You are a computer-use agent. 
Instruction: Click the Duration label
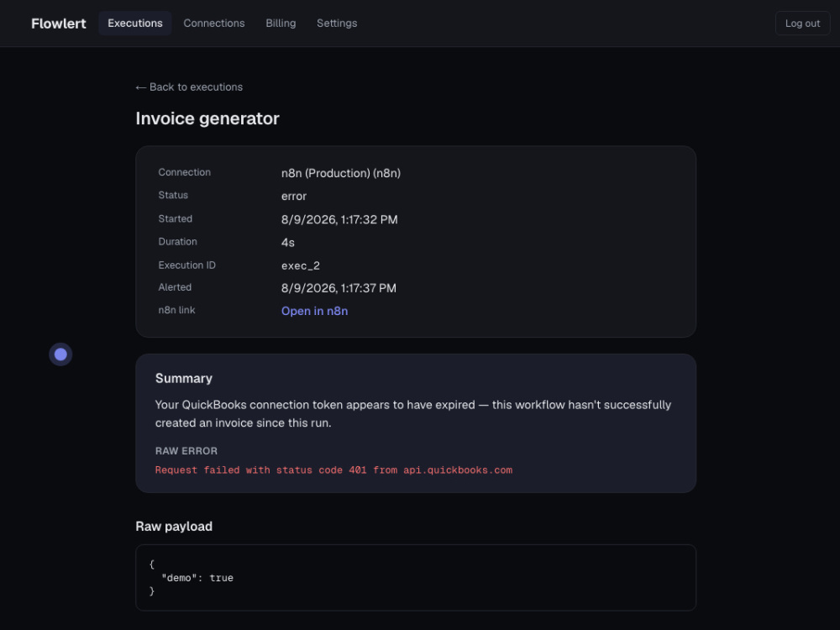177,242
